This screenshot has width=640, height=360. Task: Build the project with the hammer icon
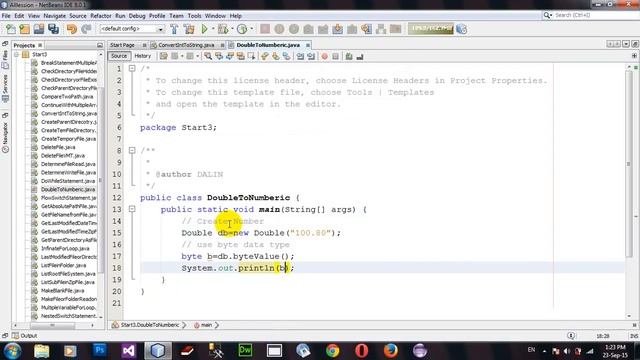[174, 29]
